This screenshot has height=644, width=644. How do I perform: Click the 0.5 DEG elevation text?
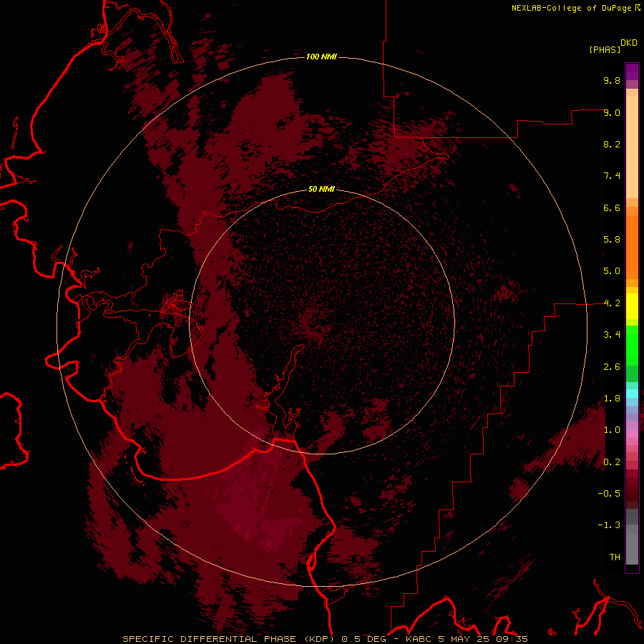tap(366, 639)
